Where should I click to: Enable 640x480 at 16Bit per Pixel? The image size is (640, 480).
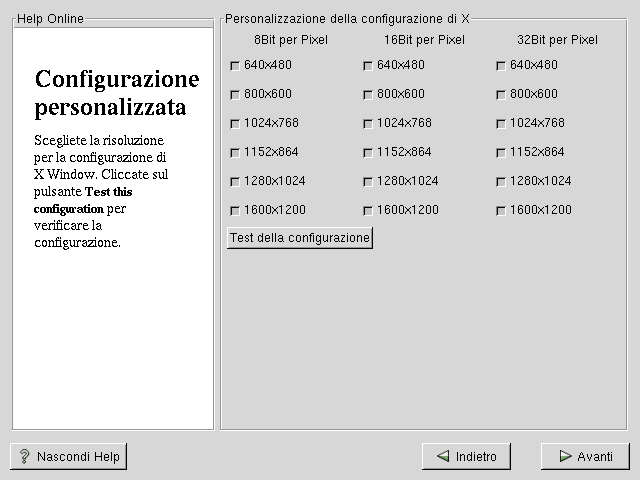point(368,66)
